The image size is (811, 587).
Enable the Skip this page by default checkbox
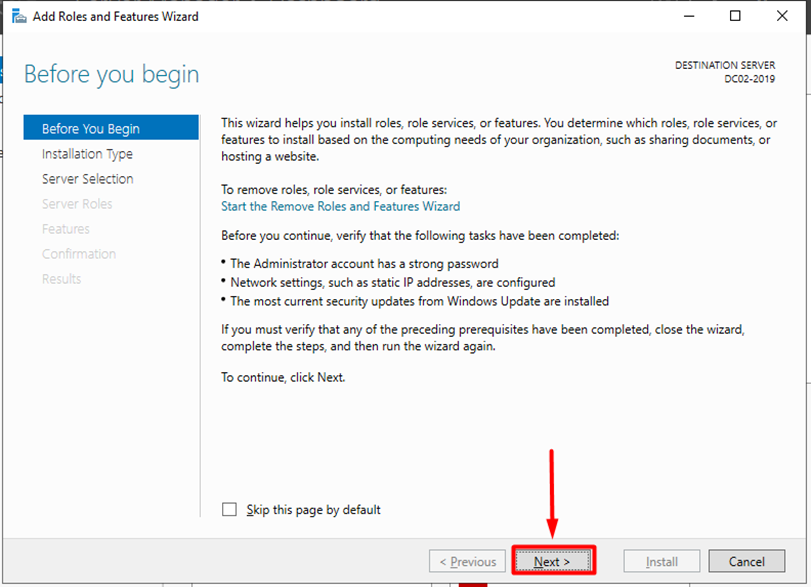[x=230, y=509]
